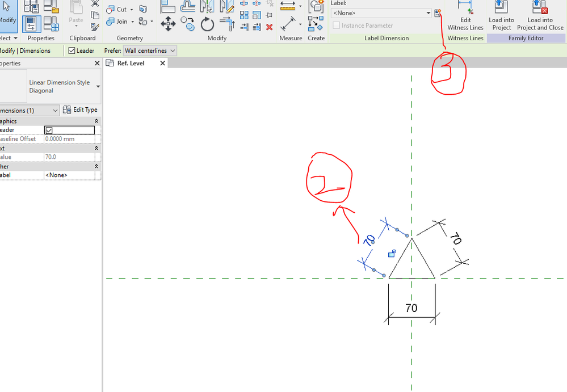The width and height of the screenshot is (567, 392).
Task: Click the Pin tool icon
Action: (269, 15)
